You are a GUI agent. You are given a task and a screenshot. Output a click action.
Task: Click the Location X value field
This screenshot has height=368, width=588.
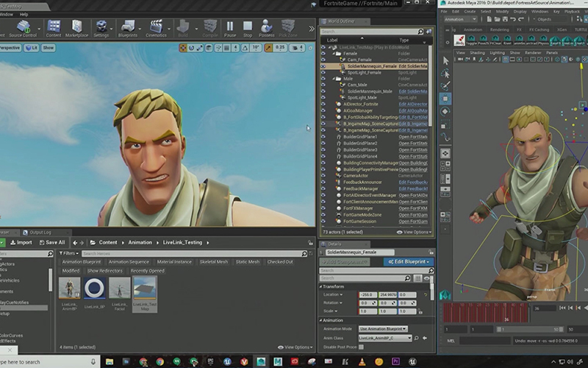tap(367, 295)
